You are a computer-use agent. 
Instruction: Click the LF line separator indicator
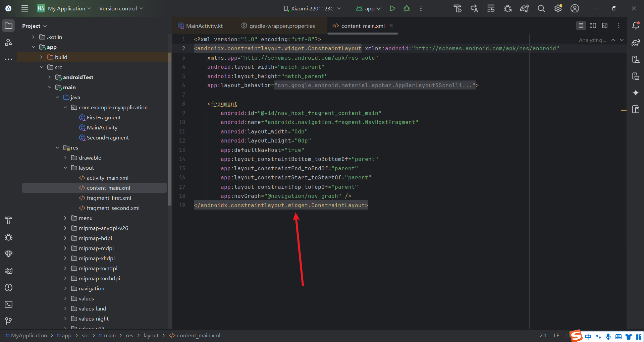point(556,335)
